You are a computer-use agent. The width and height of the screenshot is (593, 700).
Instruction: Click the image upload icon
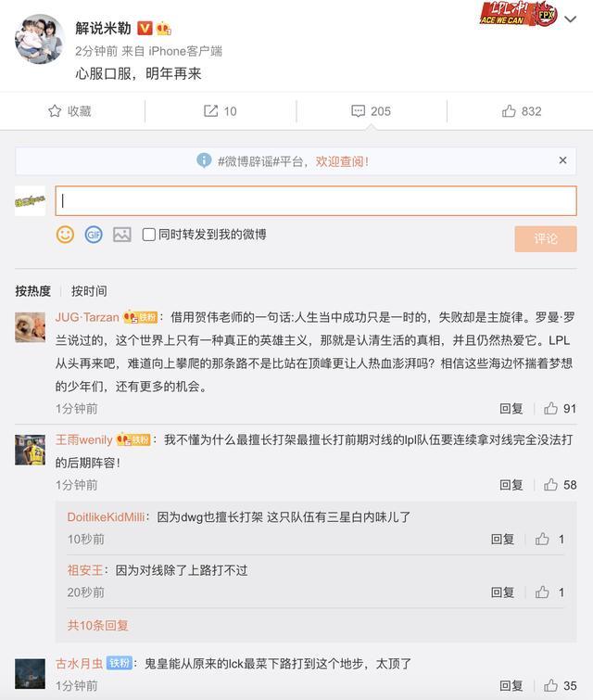[121, 235]
